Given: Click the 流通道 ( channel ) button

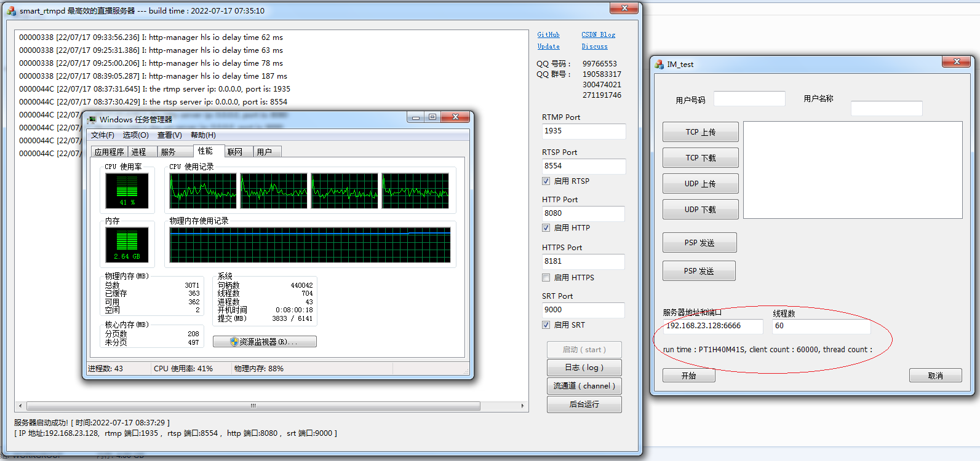Looking at the screenshot, I should coord(584,386).
